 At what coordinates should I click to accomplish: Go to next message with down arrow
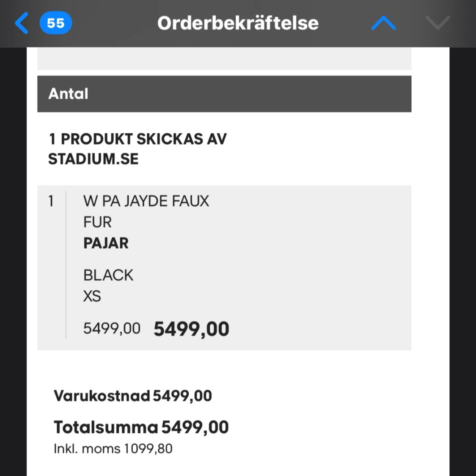(437, 23)
